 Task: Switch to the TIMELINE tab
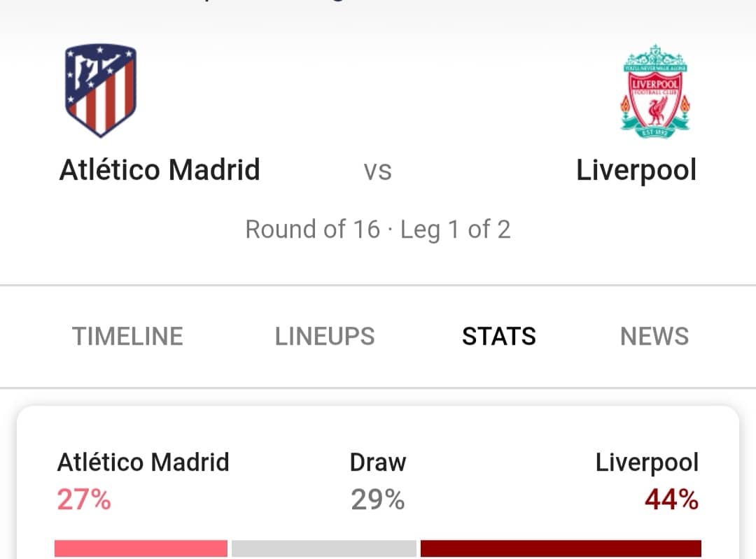pyautogui.click(x=128, y=337)
